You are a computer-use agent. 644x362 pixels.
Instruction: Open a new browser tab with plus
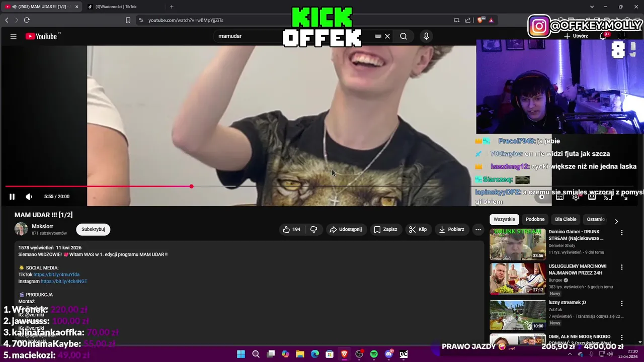[x=172, y=7]
